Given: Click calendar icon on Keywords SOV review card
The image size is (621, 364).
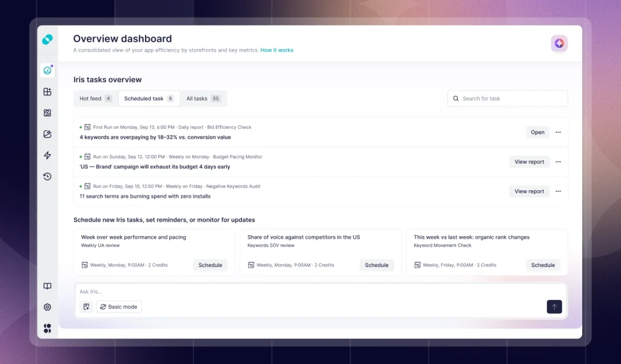Looking at the screenshot, I should click(x=251, y=265).
